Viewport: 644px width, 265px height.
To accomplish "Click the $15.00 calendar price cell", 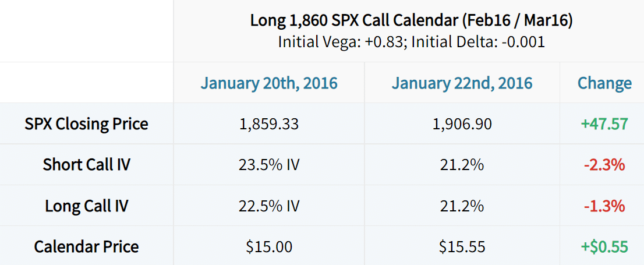I will pyautogui.click(x=269, y=247).
